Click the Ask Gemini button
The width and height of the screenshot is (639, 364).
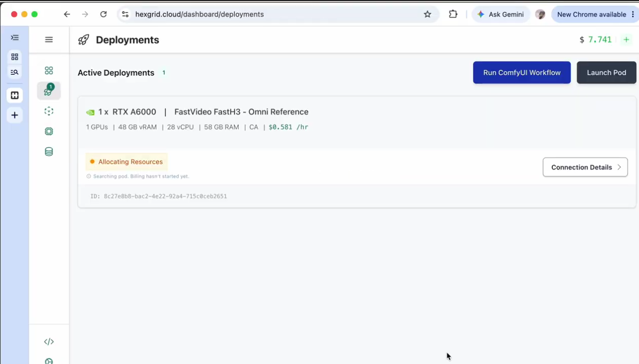[x=500, y=14]
